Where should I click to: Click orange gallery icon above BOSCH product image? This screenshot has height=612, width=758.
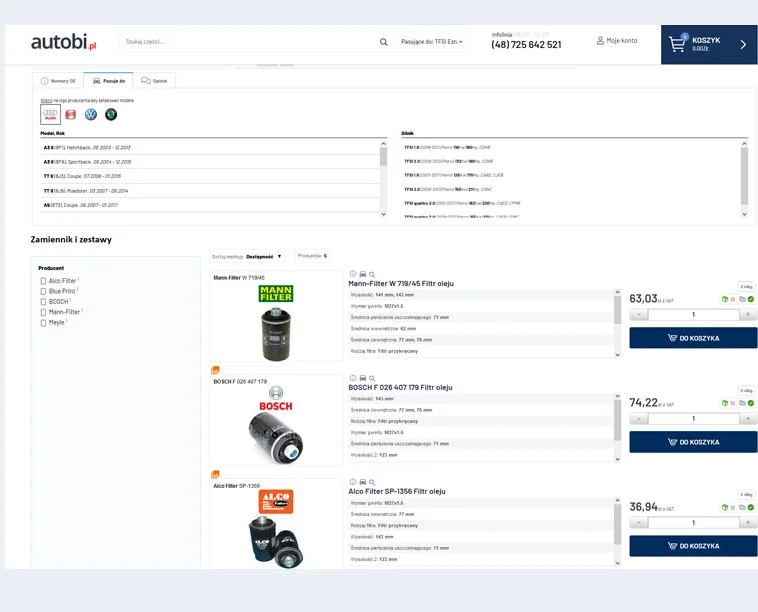click(x=215, y=370)
